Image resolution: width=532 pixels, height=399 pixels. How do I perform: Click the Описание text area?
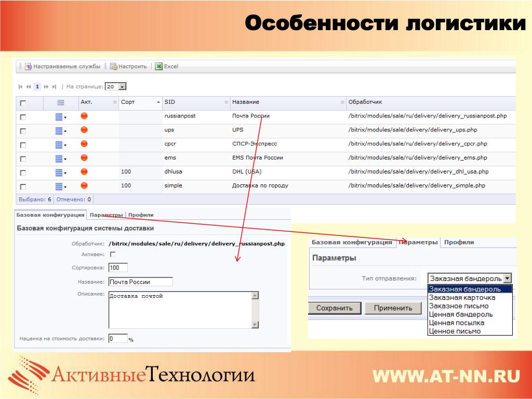click(x=180, y=310)
